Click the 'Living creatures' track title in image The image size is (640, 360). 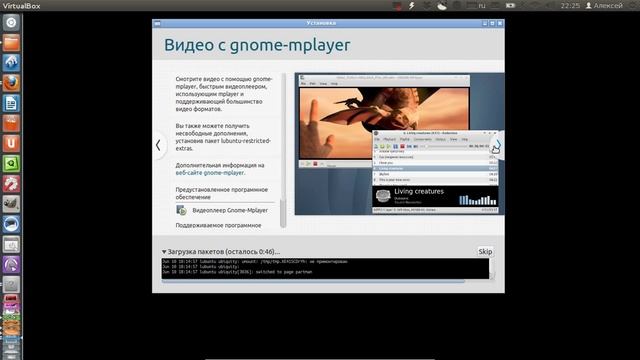point(419,191)
